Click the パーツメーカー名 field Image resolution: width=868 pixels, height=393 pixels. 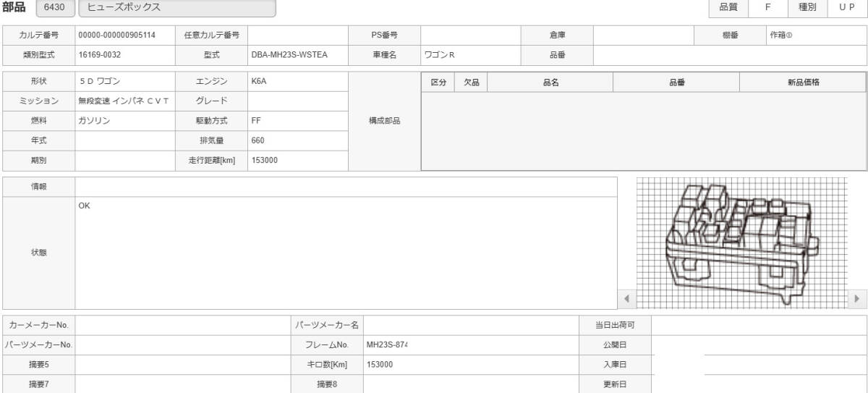(x=471, y=325)
